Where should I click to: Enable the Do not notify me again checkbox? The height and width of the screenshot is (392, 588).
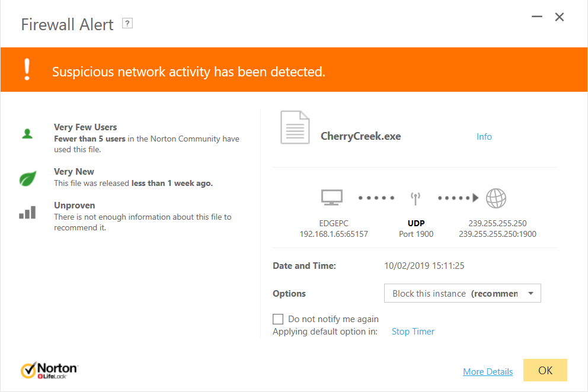(x=278, y=319)
